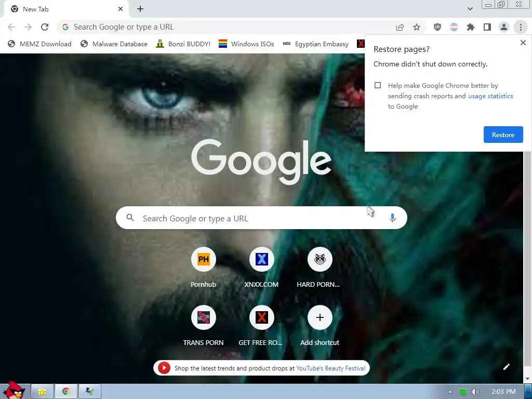
Task: Expand the tab search chevron
Action: pos(470,9)
